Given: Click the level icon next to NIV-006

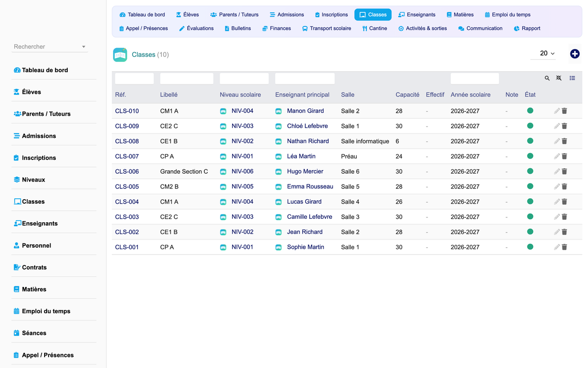Looking at the screenshot, I should pyautogui.click(x=223, y=172).
